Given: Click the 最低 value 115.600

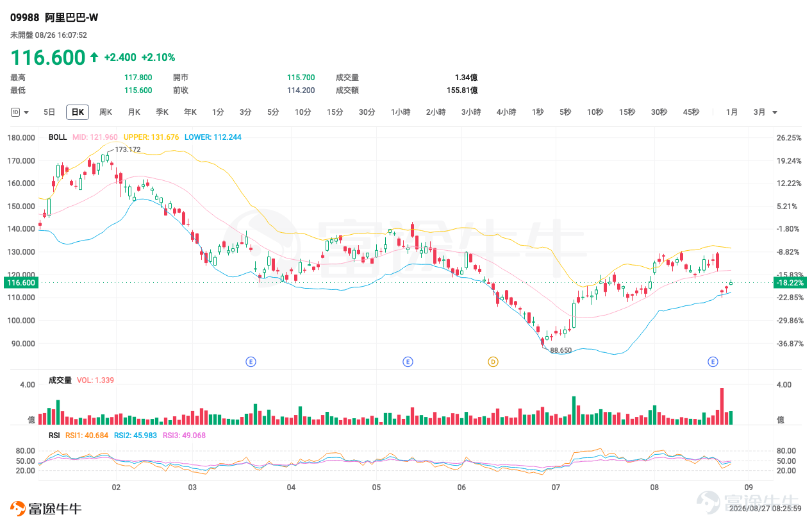Looking at the screenshot, I should click(x=138, y=90).
